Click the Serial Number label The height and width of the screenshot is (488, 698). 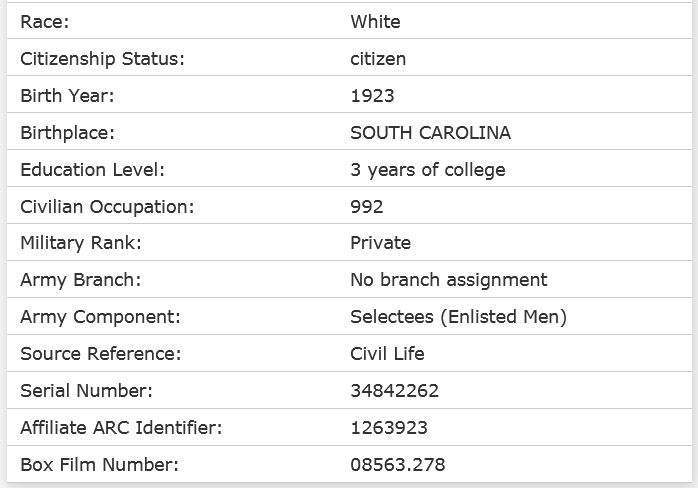(x=86, y=391)
